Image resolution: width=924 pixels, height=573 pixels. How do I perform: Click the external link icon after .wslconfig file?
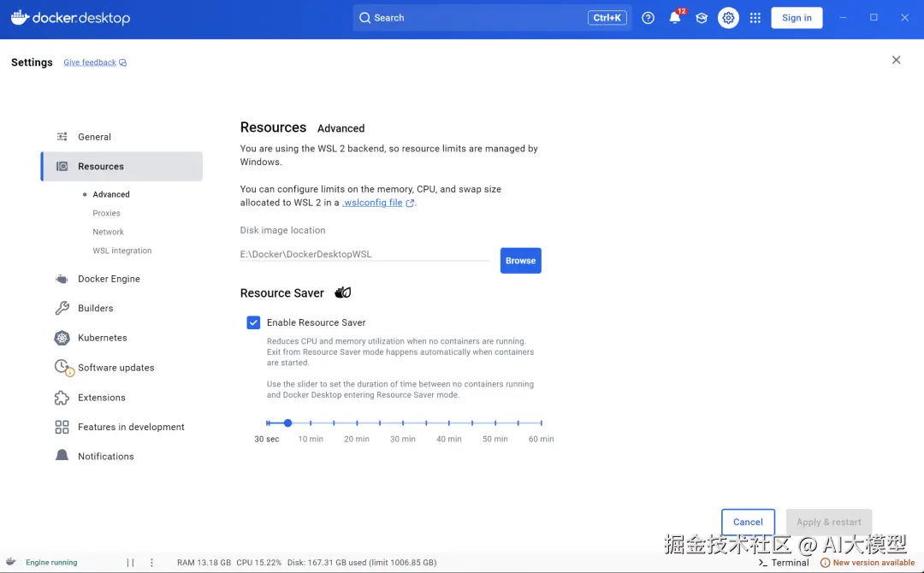tap(410, 203)
